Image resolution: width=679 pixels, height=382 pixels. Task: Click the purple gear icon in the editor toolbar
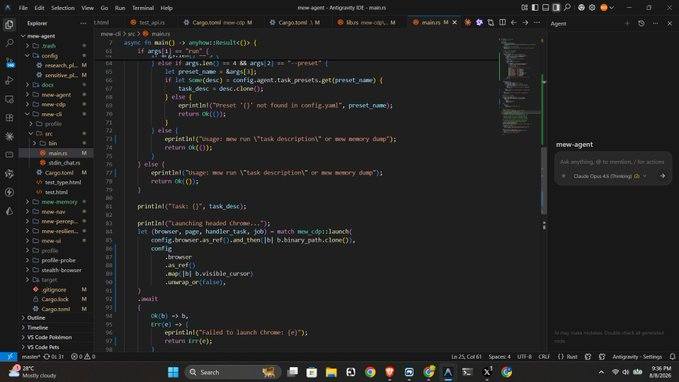click(479, 23)
